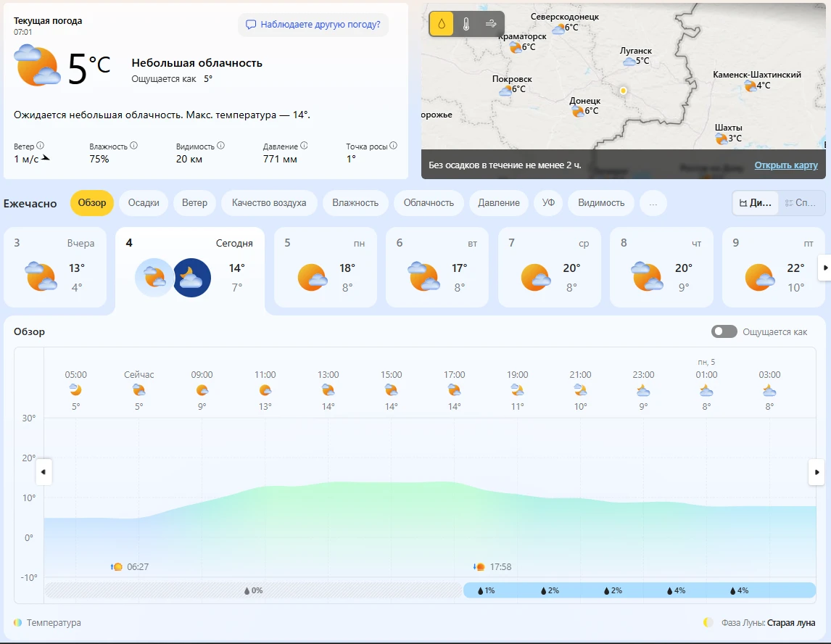Open the Точка росы info icon
Screen dimensions: 831x644
point(393,146)
